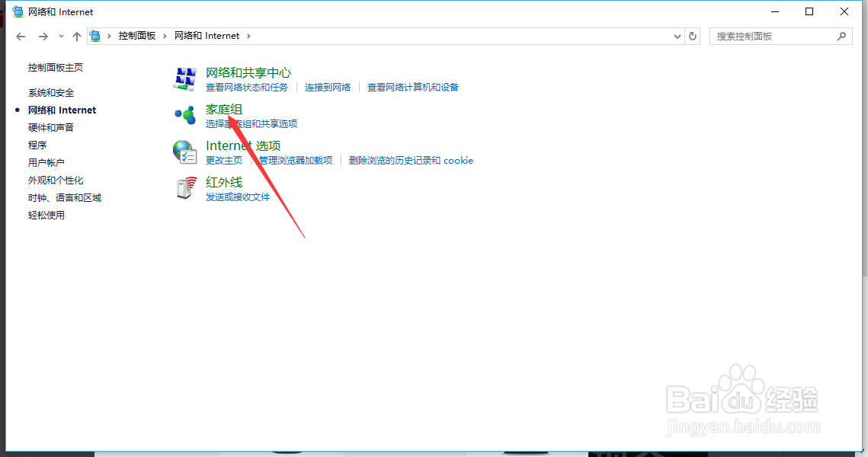This screenshot has width=868, height=457.
Task: Click 查看网络计算机和设备 link
Action: click(413, 88)
